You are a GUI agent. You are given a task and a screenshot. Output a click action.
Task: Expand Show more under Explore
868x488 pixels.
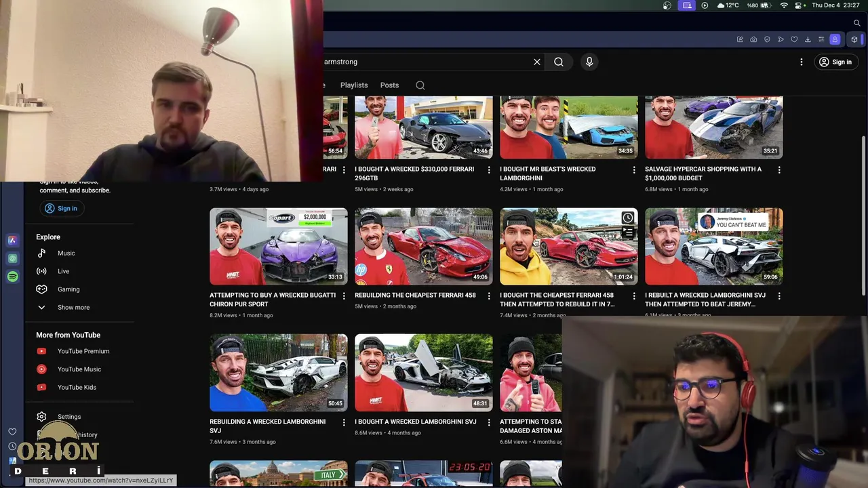click(73, 307)
